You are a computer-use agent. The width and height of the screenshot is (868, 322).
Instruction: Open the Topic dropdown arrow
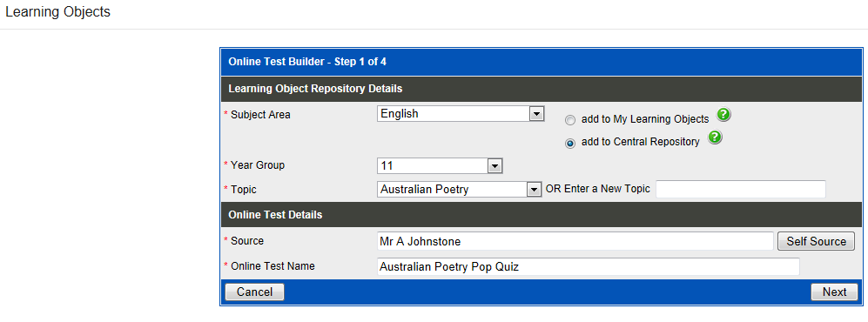[534, 190]
